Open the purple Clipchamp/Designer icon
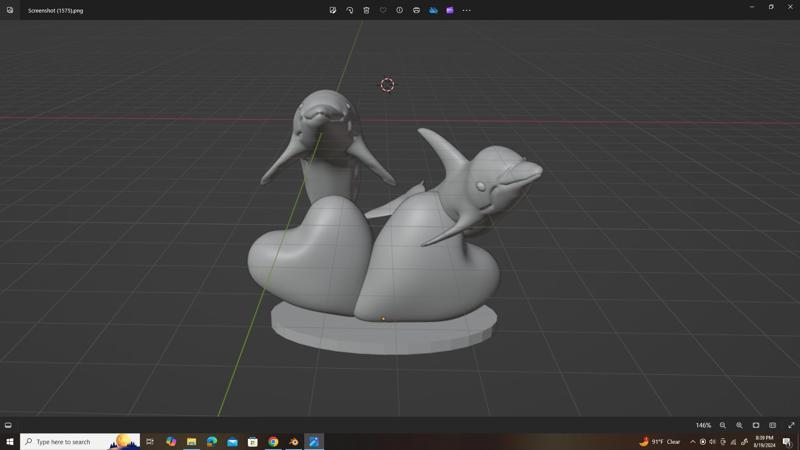Viewport: 800px width, 450px height. (449, 10)
